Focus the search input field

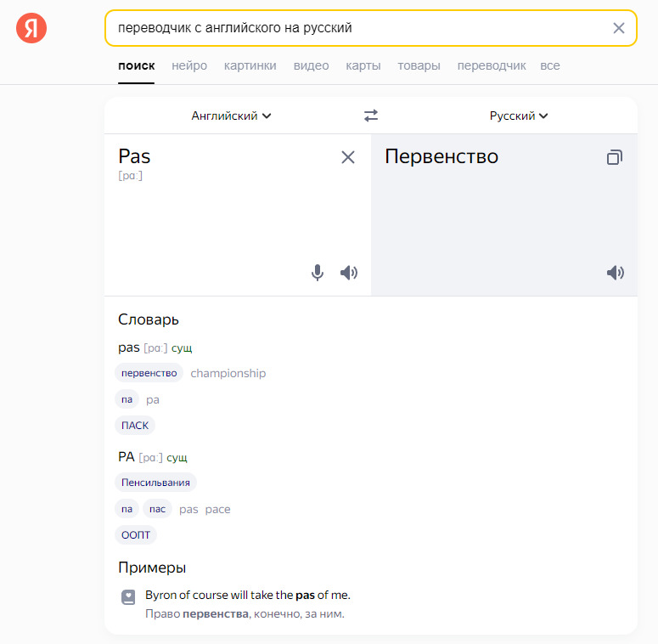pyautogui.click(x=357, y=28)
